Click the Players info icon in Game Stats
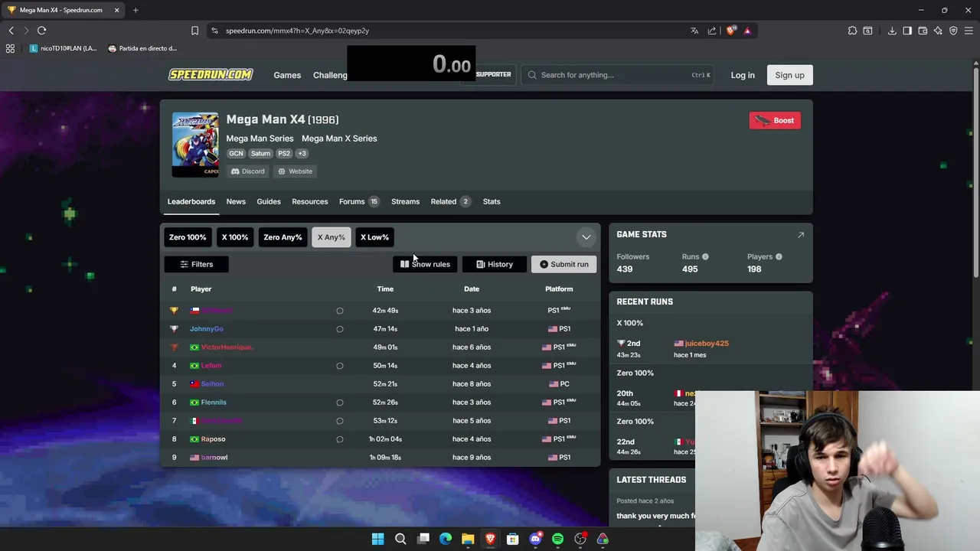Image resolution: width=980 pixels, height=551 pixels. pyautogui.click(x=779, y=257)
